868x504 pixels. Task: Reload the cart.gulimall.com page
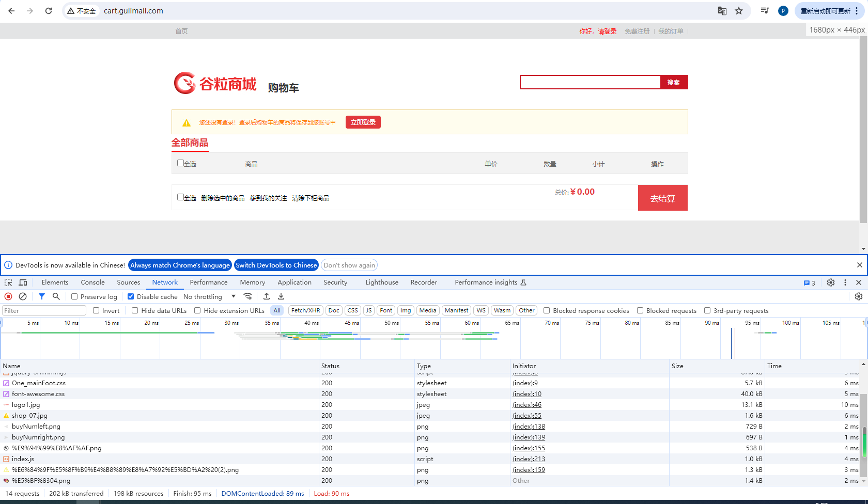[x=49, y=11]
